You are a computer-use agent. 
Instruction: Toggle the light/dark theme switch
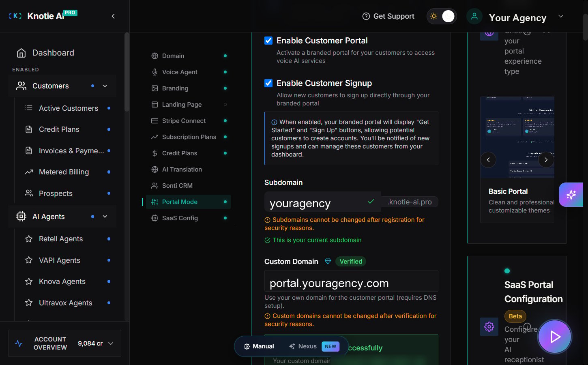442,16
